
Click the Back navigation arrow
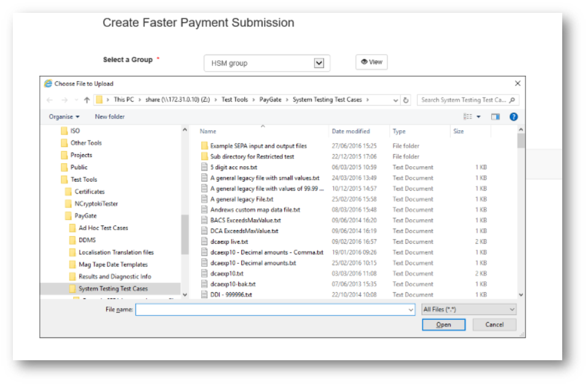point(49,100)
